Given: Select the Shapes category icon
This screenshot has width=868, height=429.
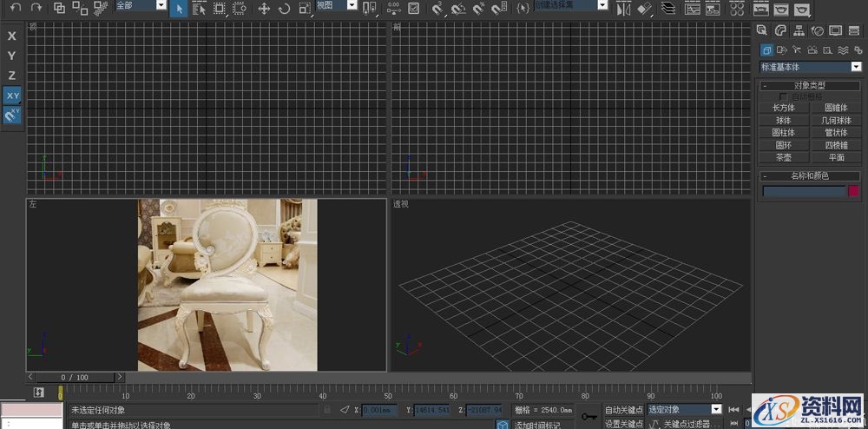Looking at the screenshot, I should coord(782,50).
